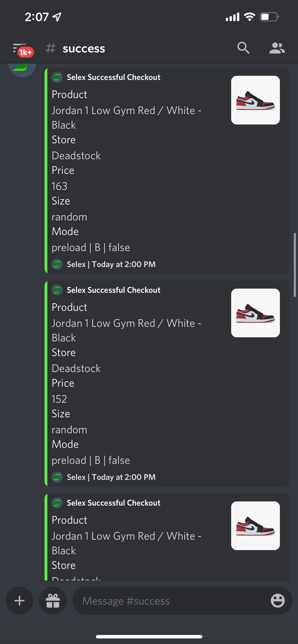Show the member list icon
Image resolution: width=298 pixels, height=644 pixels.
coord(277,48)
